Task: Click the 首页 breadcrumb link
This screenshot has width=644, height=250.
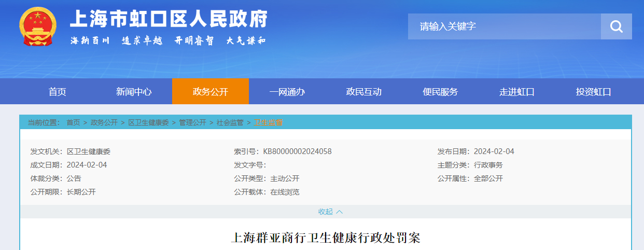Action: coord(73,122)
